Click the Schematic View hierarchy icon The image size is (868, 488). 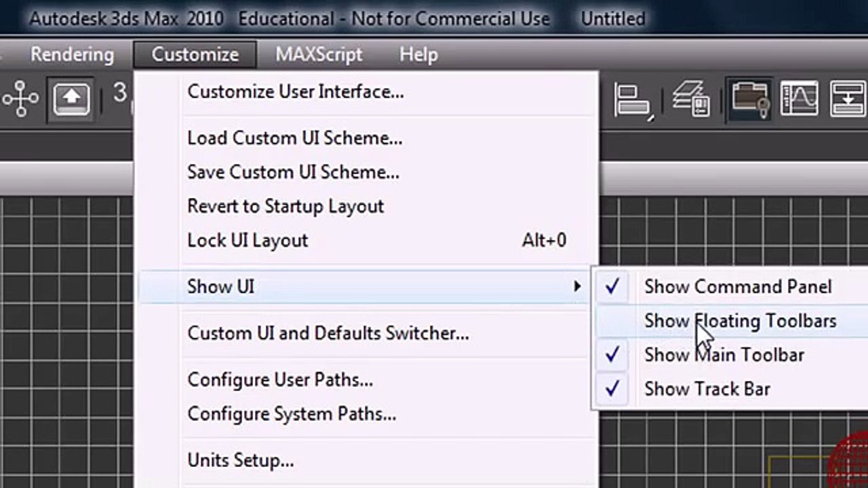(20, 100)
